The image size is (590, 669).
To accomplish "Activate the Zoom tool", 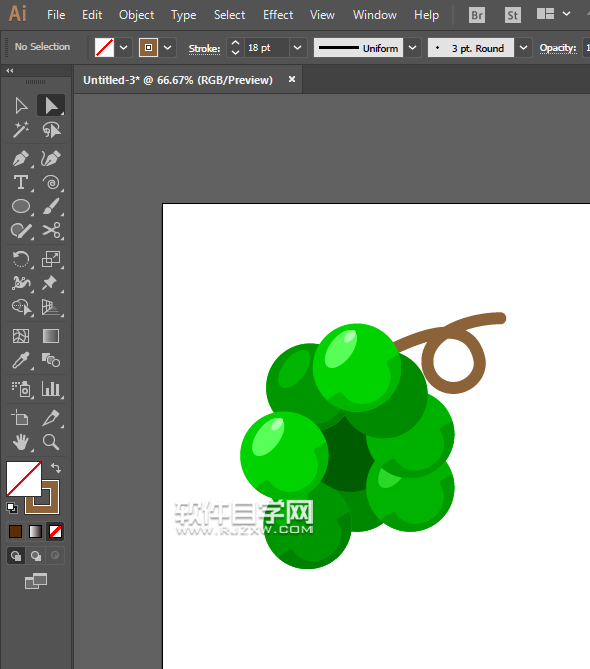I will 51,442.
